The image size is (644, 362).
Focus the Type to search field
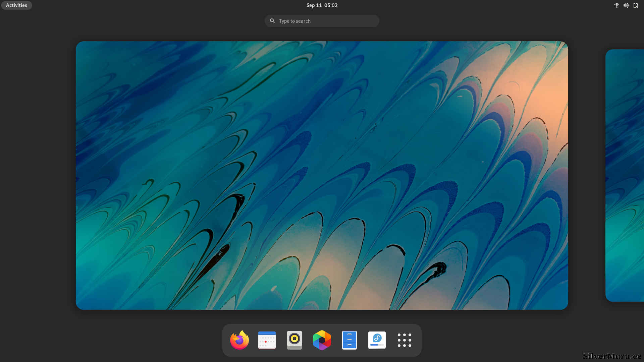[327, 21]
